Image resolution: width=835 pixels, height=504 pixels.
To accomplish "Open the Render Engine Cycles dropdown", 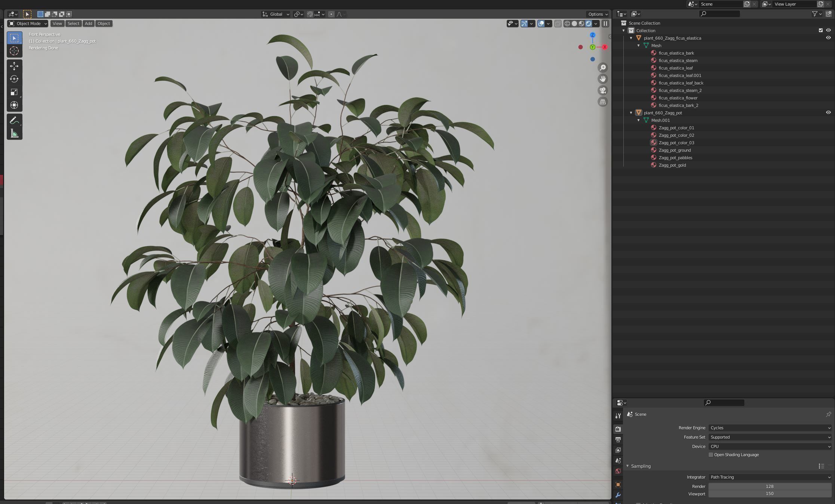I will pyautogui.click(x=770, y=428).
